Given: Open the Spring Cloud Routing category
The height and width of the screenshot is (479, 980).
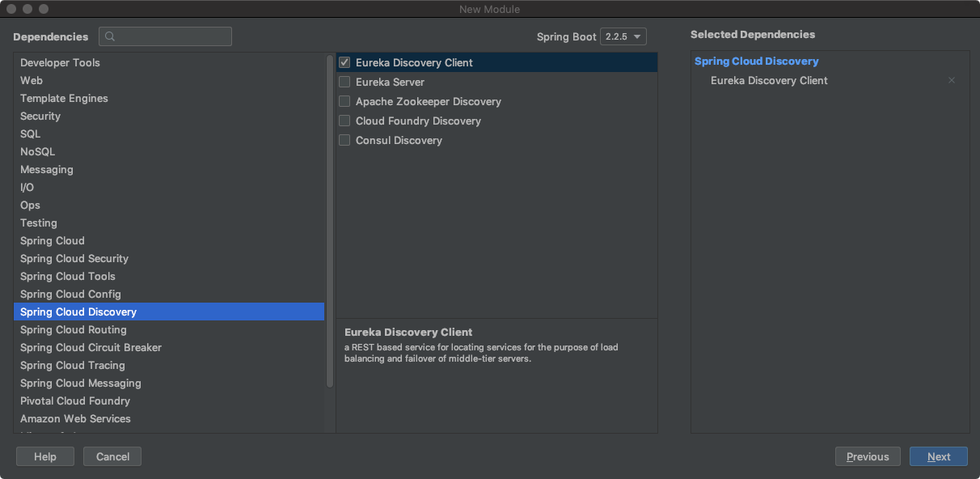Looking at the screenshot, I should (74, 329).
